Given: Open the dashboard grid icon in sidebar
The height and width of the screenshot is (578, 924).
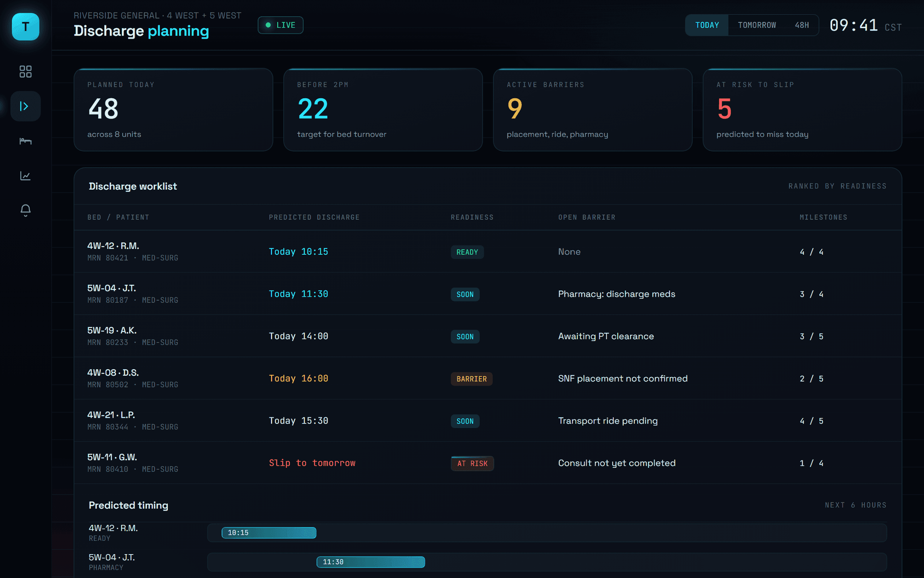Looking at the screenshot, I should (25, 72).
